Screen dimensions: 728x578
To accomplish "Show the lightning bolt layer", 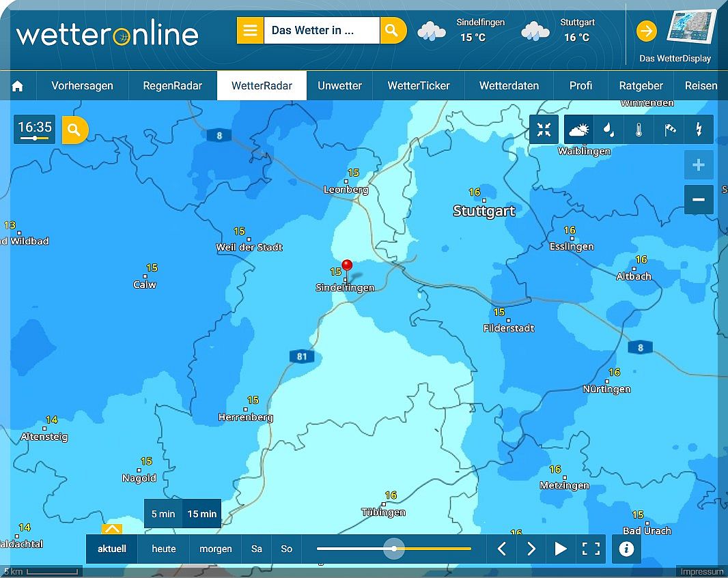I will 699,130.
